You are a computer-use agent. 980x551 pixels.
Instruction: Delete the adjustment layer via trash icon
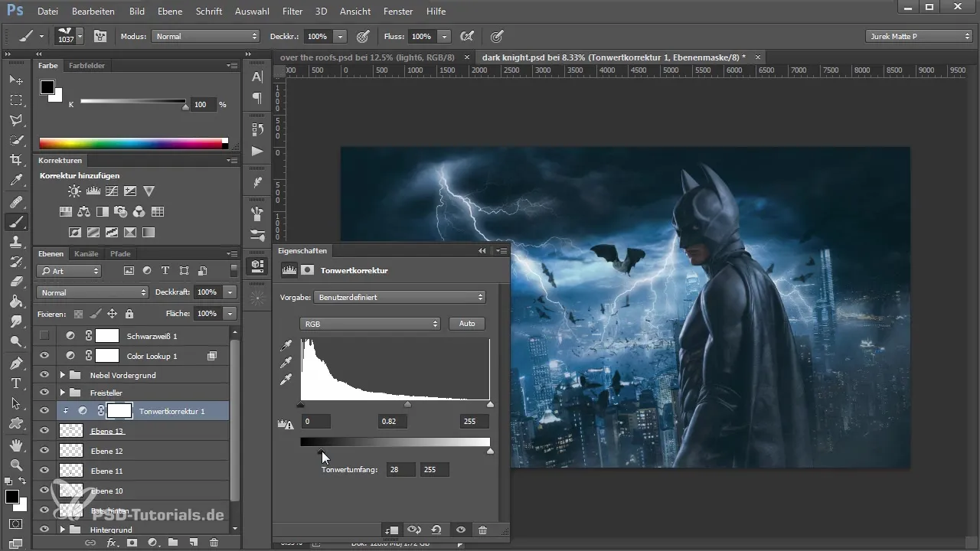[482, 530]
